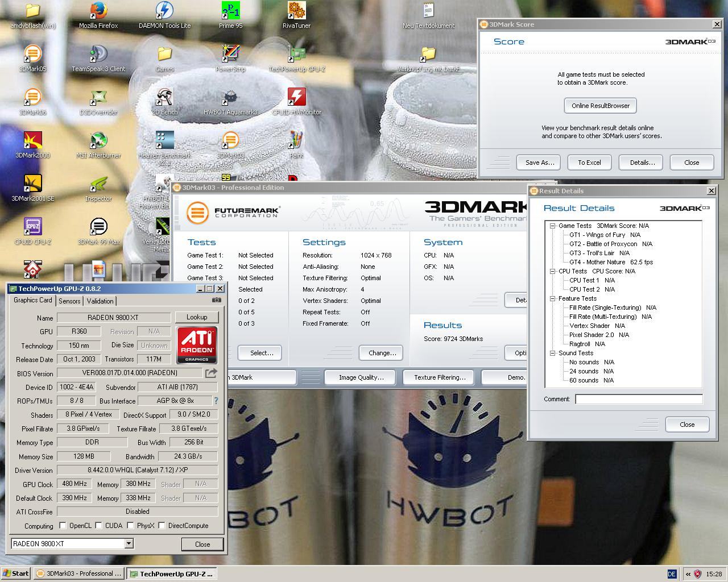
Task: Launch 3DMark2001 SE desktop icon
Action: [33, 188]
